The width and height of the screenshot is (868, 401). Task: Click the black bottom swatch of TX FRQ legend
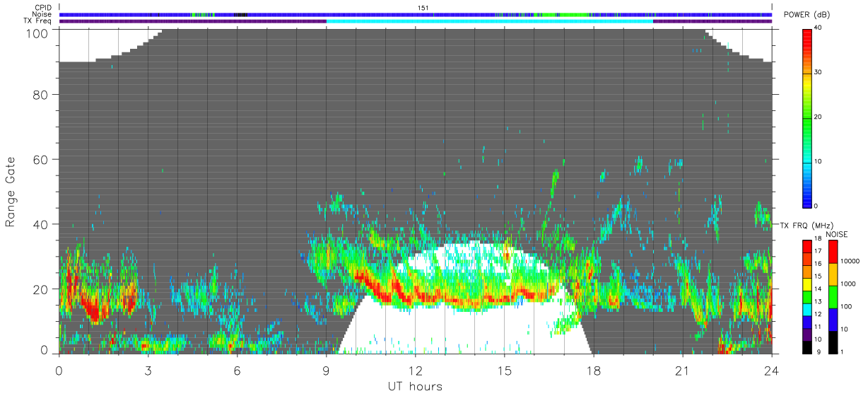(807, 348)
